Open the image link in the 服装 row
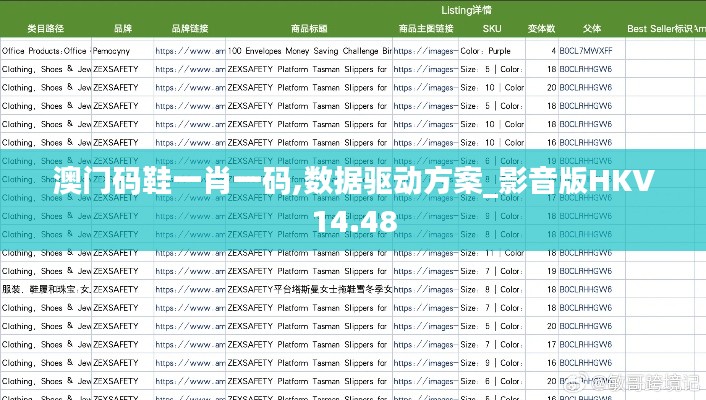The width and height of the screenshot is (706, 400). click(x=425, y=290)
